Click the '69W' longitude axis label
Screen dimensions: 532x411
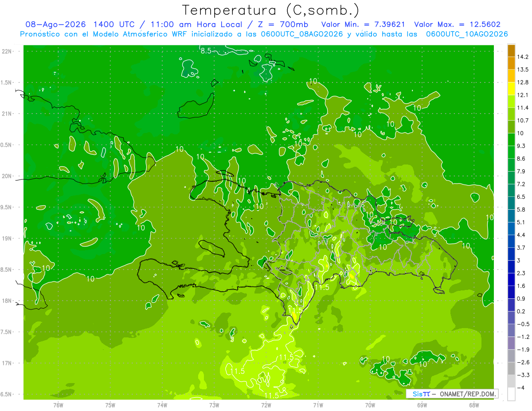pyautogui.click(x=422, y=405)
